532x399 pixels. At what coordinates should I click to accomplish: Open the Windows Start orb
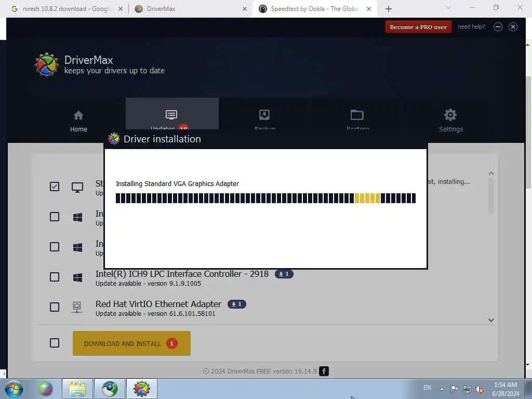[14, 389]
